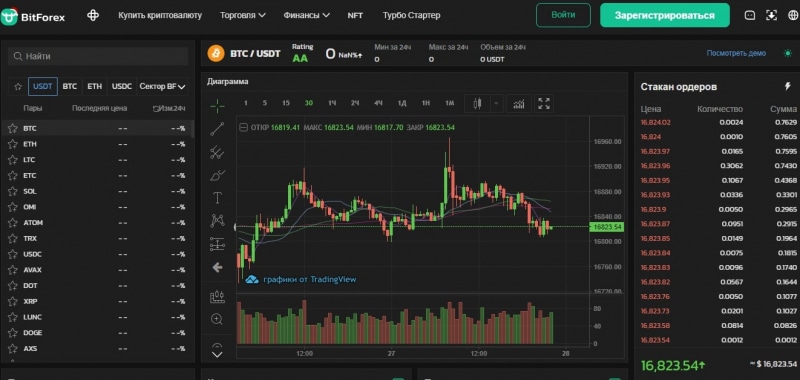Screen dimensions: 800x380
Task: Select the pattern drawing tool
Action: click(x=217, y=220)
